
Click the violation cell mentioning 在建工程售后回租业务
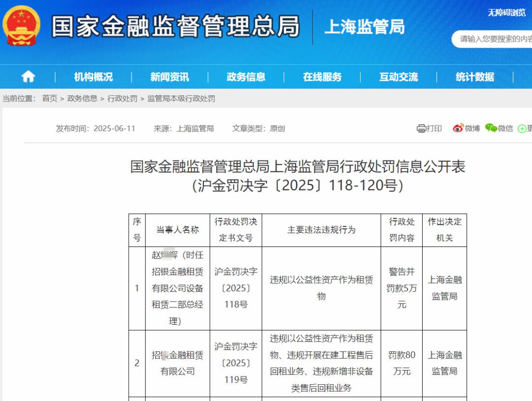321,363
